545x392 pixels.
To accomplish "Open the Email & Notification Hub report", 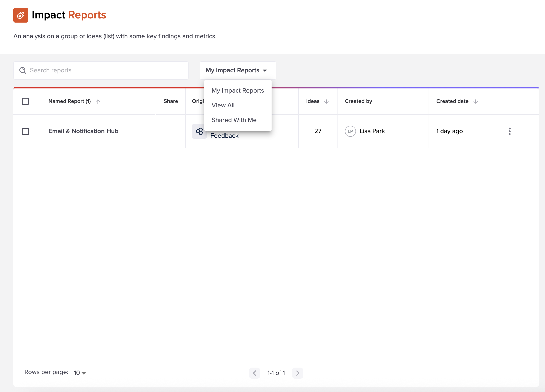I will [83, 131].
